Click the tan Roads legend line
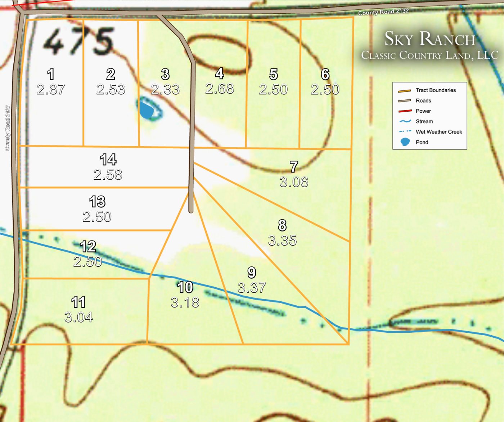The image size is (504, 422). tap(404, 101)
